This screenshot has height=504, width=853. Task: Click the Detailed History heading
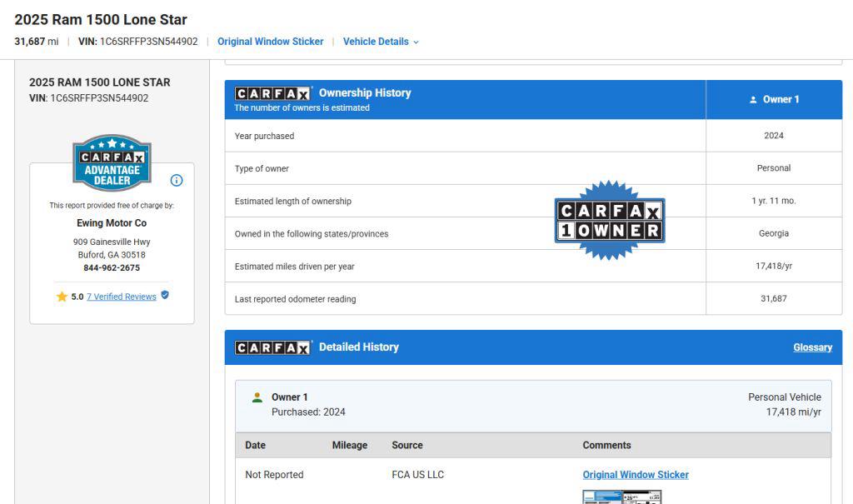coord(359,347)
